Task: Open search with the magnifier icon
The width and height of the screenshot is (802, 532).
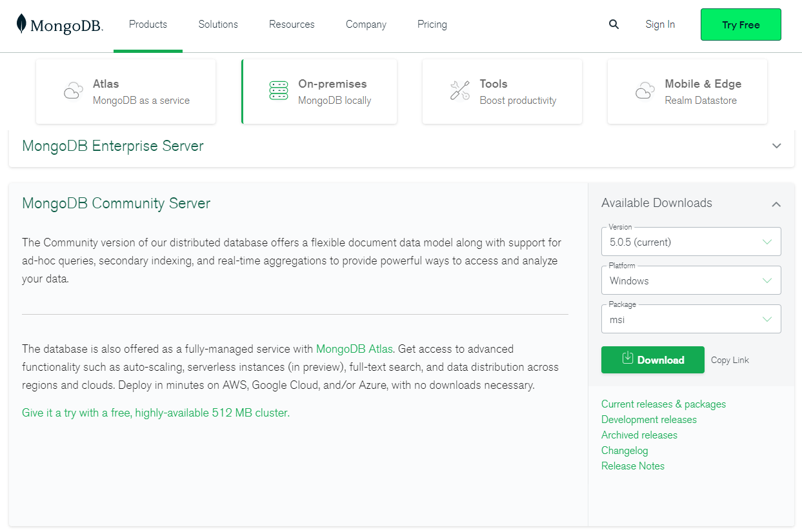Action: (x=614, y=25)
